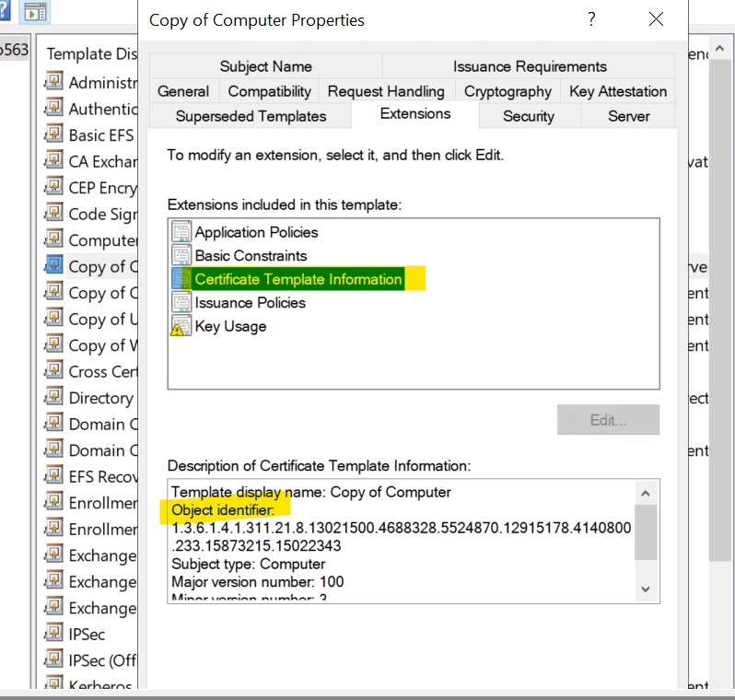Select the Extensions tab
The image size is (735, 700).
click(x=415, y=114)
